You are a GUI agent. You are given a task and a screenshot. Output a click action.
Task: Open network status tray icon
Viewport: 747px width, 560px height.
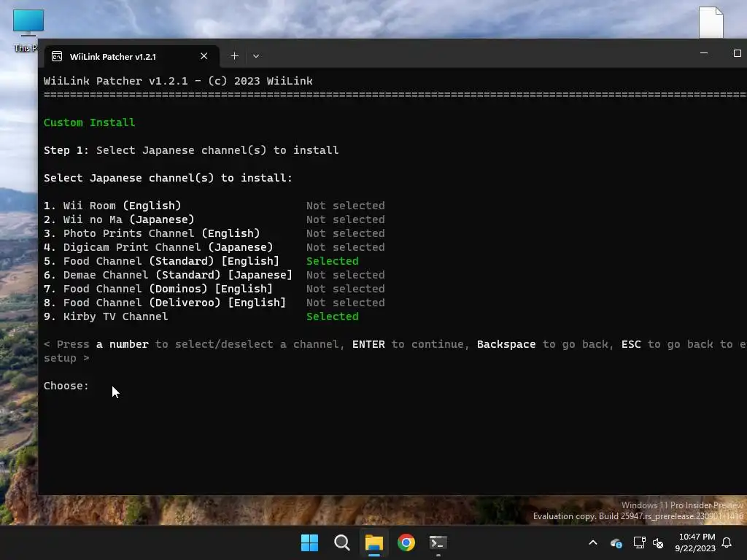(x=639, y=542)
